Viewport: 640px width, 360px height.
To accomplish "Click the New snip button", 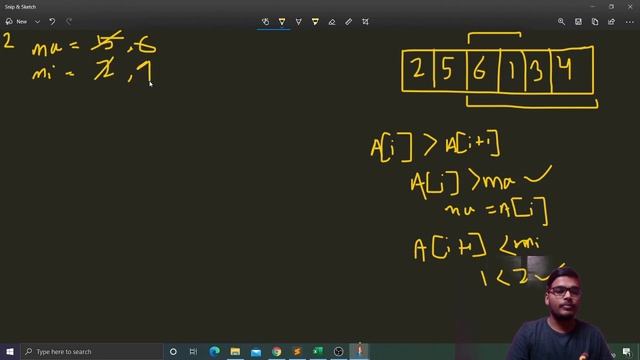I will click(x=16, y=22).
